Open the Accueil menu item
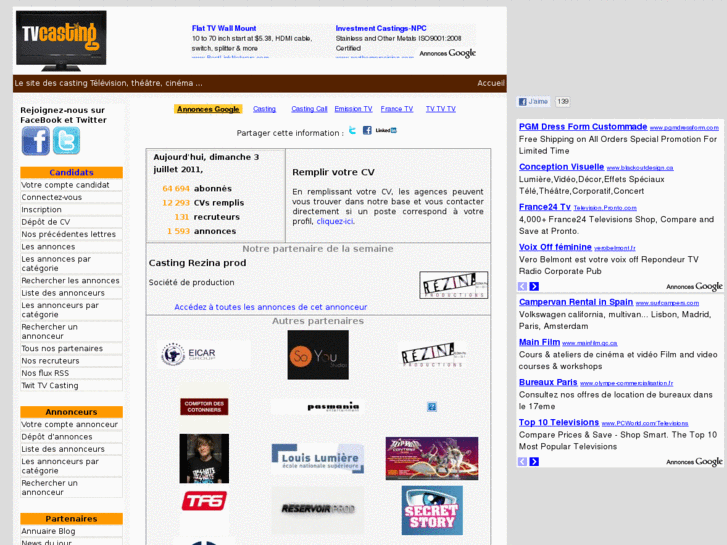 [491, 83]
